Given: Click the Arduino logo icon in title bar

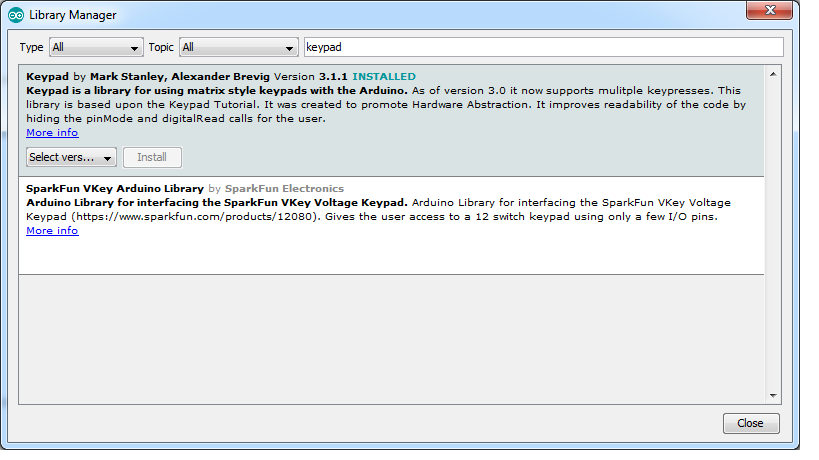Looking at the screenshot, I should click(16, 15).
